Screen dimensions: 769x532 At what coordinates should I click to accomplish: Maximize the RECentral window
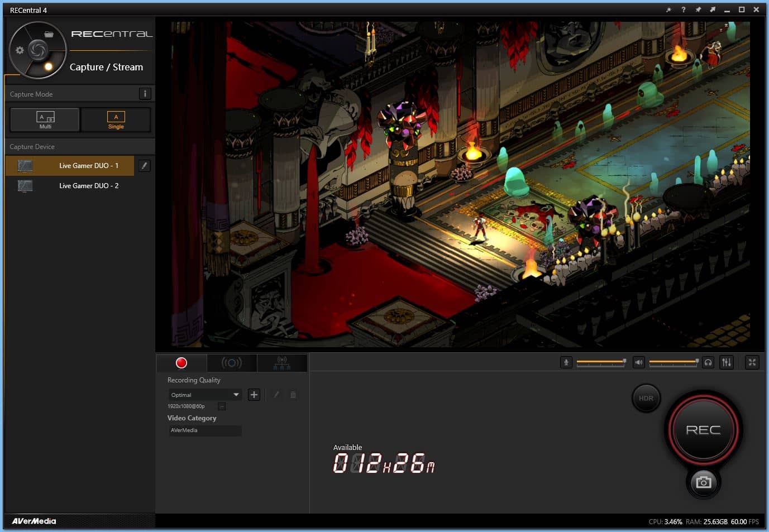742,9
